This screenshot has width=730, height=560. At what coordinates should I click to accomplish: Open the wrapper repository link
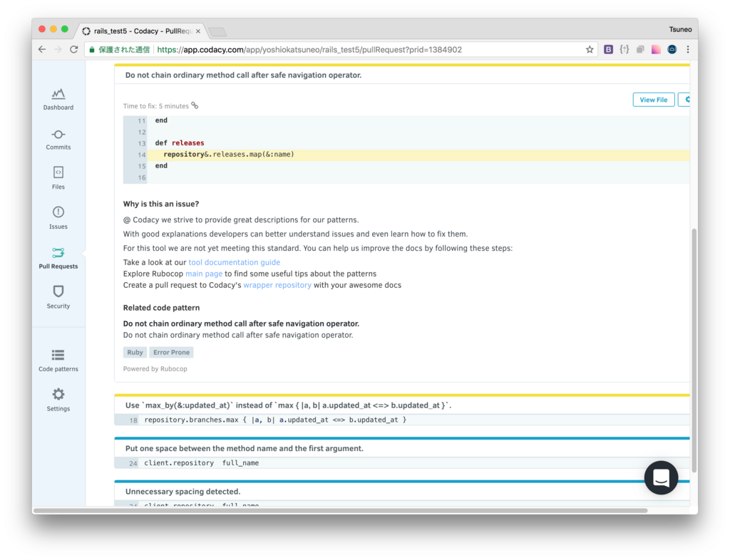coord(277,285)
